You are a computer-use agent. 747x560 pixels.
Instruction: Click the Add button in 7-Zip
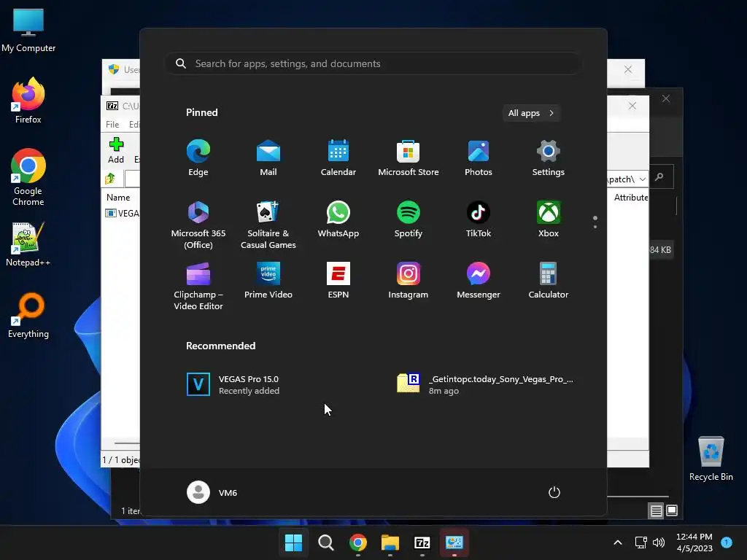pyautogui.click(x=116, y=150)
